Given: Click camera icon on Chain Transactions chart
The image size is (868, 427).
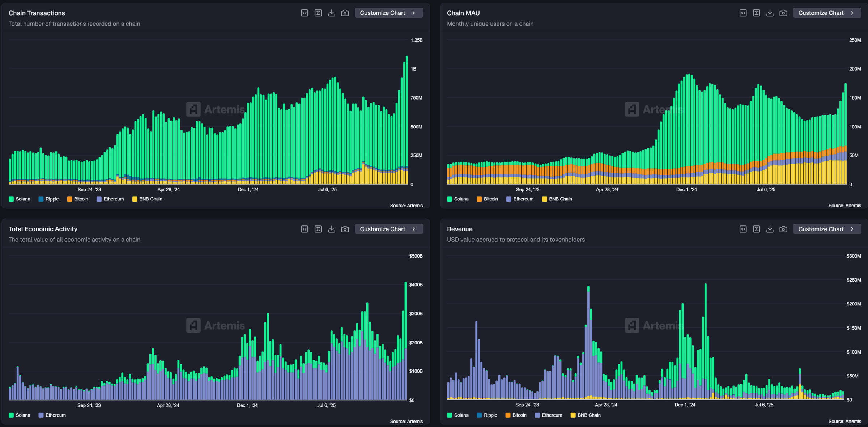Looking at the screenshot, I should [x=345, y=13].
